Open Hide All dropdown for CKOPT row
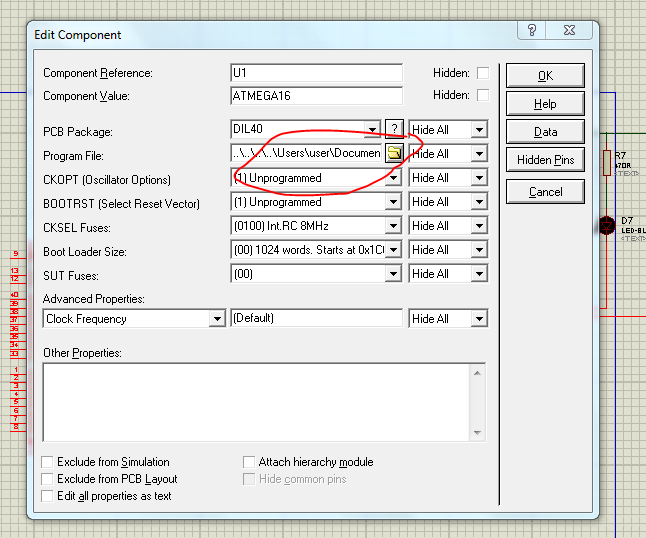The height and width of the screenshot is (538, 646). [479, 178]
